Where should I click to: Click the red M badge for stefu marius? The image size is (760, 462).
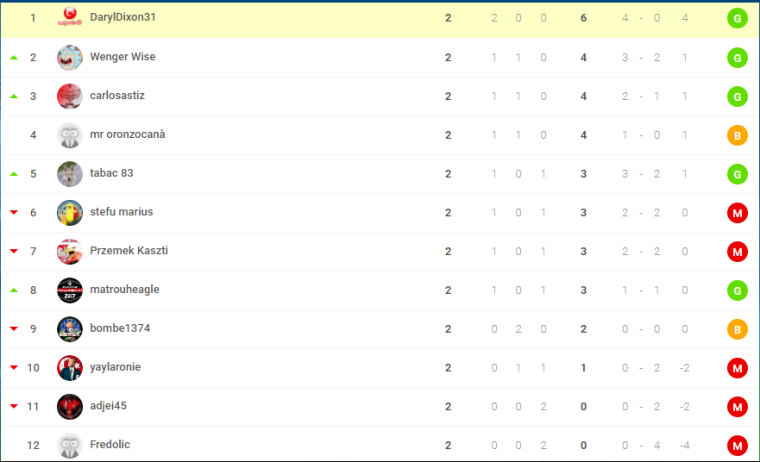click(737, 213)
